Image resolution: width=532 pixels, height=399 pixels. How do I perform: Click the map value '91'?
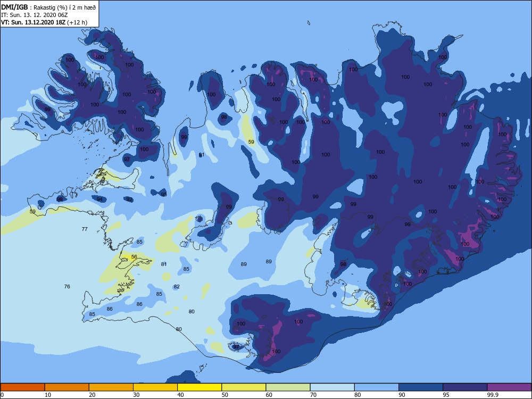click(x=202, y=155)
